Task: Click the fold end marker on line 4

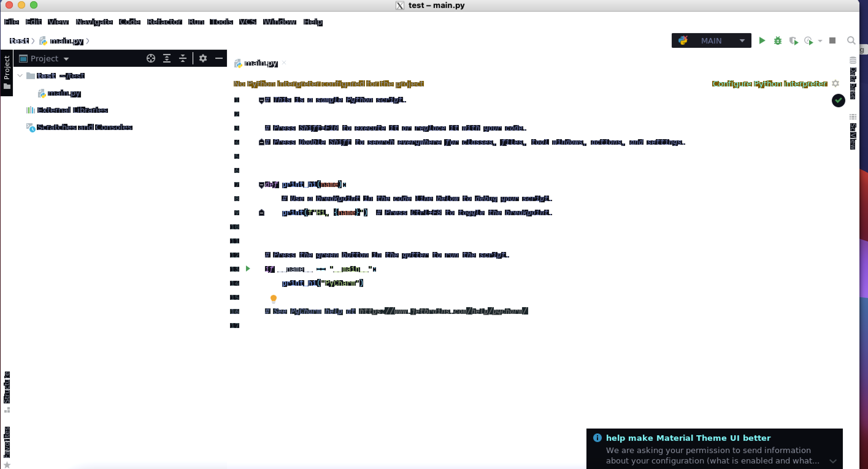Action: pos(261,142)
